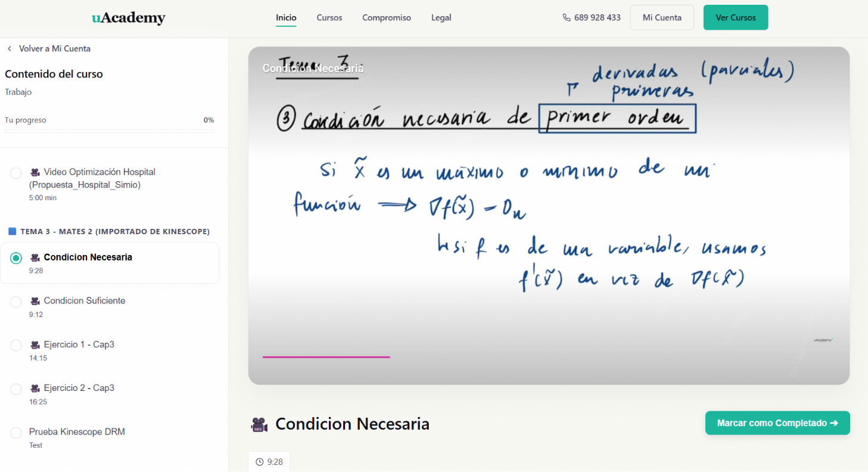Click the 5:00 min duration text
868x472 pixels.
tap(43, 198)
